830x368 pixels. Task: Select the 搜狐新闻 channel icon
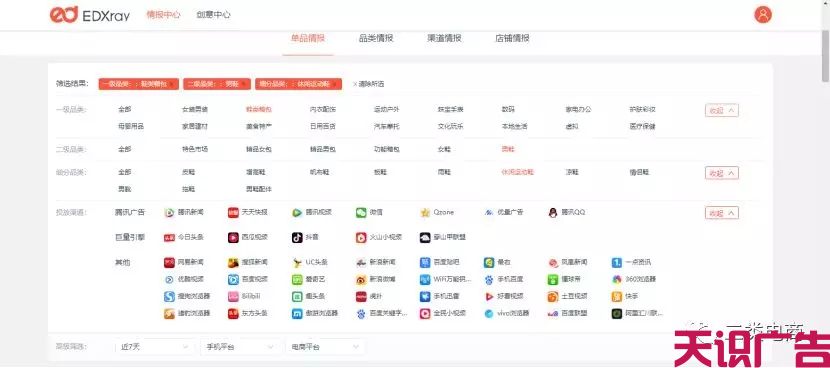coord(233,263)
